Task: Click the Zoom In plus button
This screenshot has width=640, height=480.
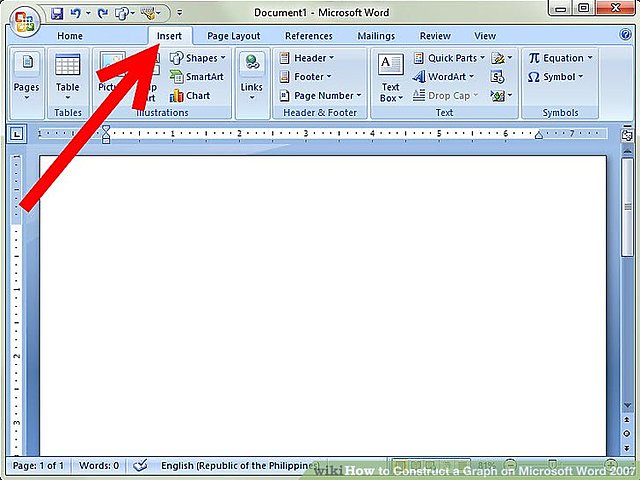Action: coord(611,464)
